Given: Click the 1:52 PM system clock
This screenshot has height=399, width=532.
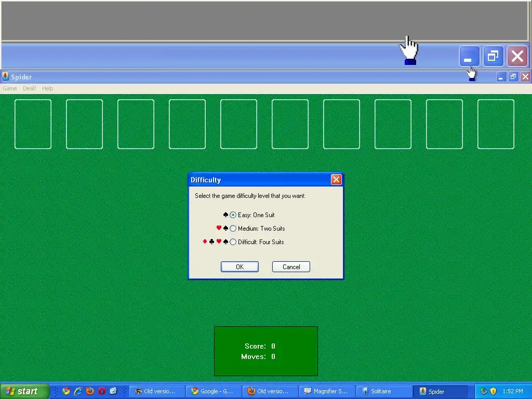Looking at the screenshot, I should pyautogui.click(x=513, y=391).
